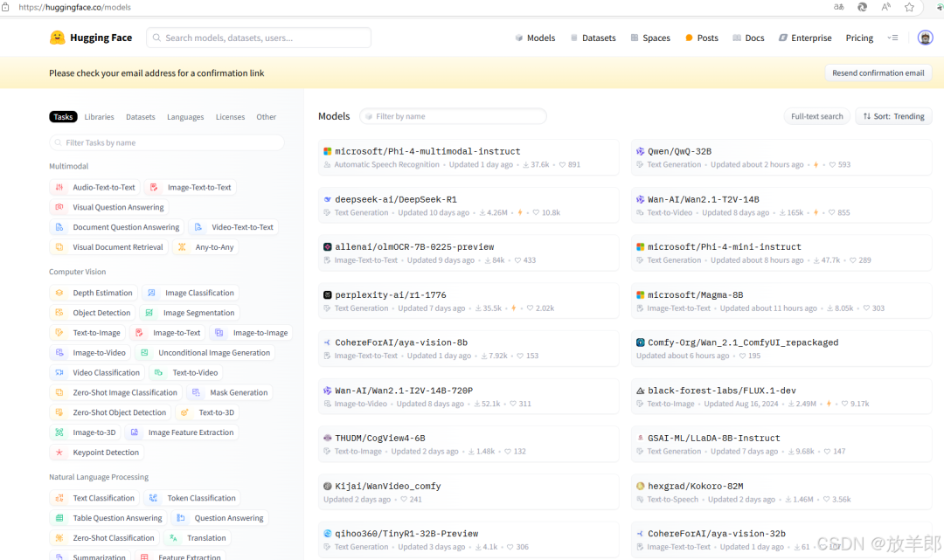Click the Microsoft logo beside Phi-4-multimodal-instruct
This screenshot has height=560, width=944.
(x=328, y=152)
